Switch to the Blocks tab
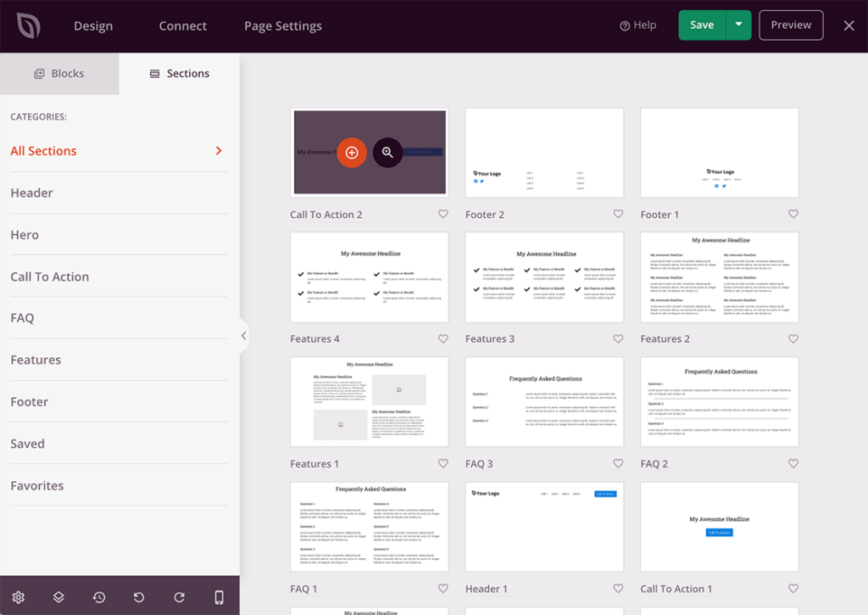 click(59, 73)
